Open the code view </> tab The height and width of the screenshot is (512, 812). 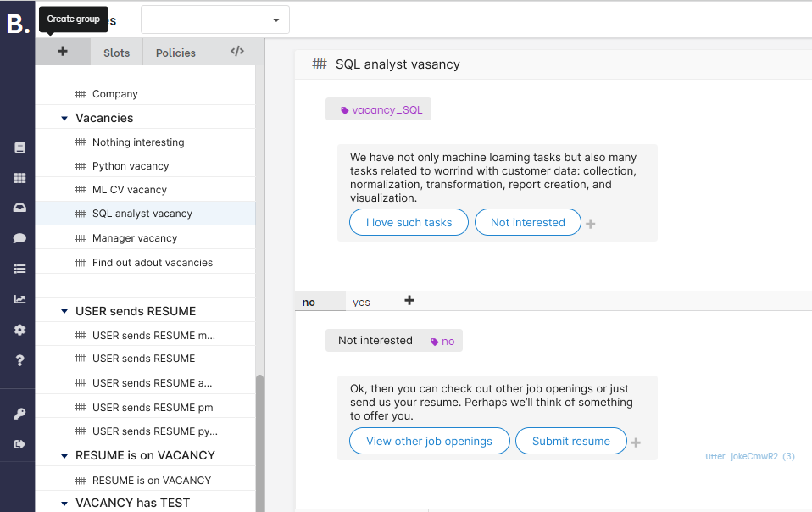point(237,51)
